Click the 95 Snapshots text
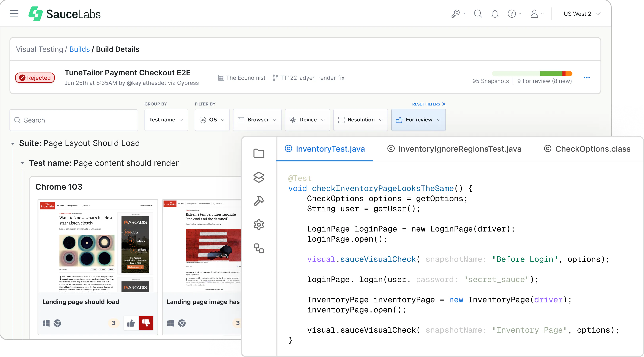Screen dimensions: 644x357 [491, 81]
